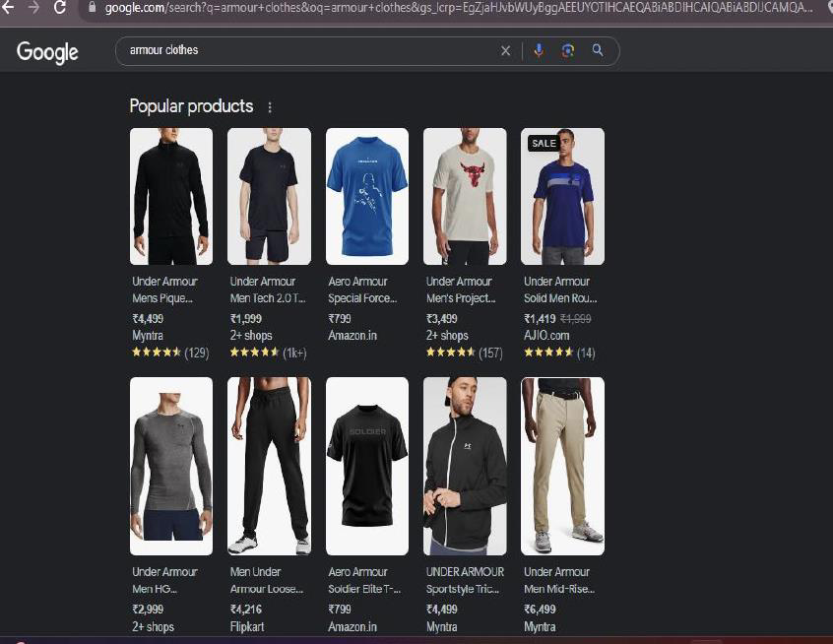
Task: Open blue Aero Armour Special Force T-shirt image
Action: [x=367, y=196]
